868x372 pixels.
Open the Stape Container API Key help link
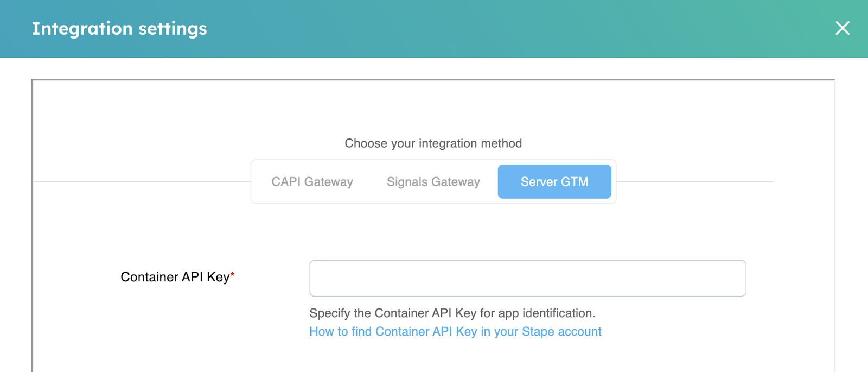click(455, 332)
